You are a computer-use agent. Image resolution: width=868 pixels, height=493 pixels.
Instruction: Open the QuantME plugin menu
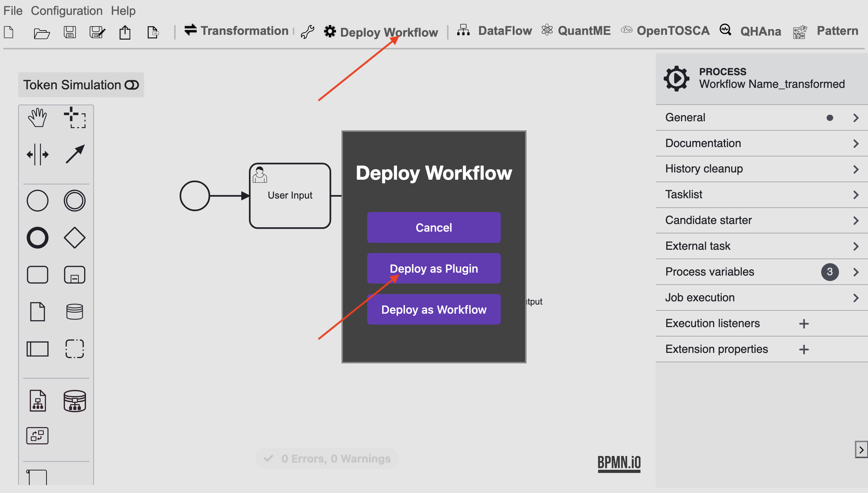[576, 31]
